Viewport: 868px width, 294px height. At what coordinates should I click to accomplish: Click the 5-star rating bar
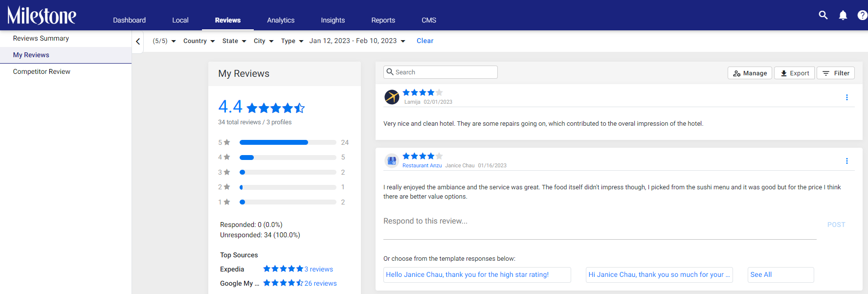[x=288, y=142]
